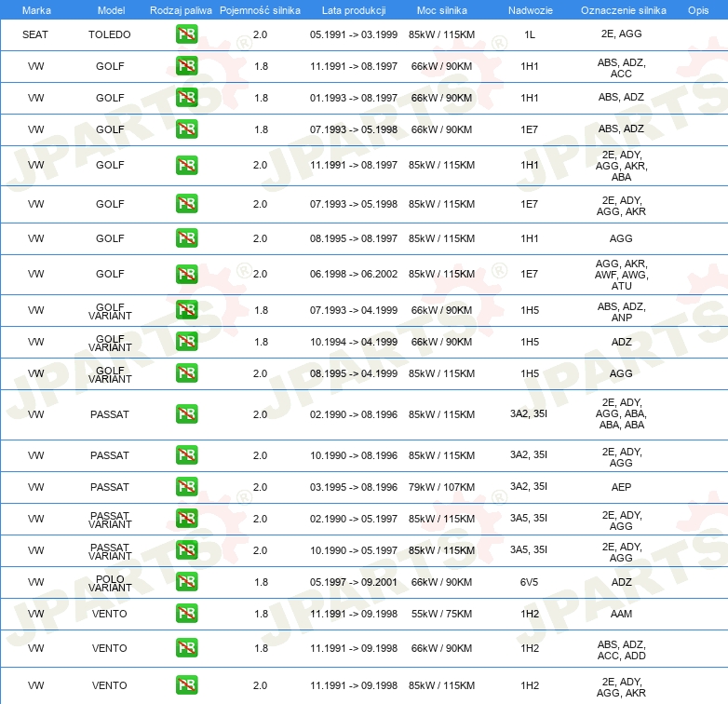Click fuel icon for VENTO 2.0 85kW row
Screen dimensions: 728x704
pyautogui.click(x=186, y=685)
